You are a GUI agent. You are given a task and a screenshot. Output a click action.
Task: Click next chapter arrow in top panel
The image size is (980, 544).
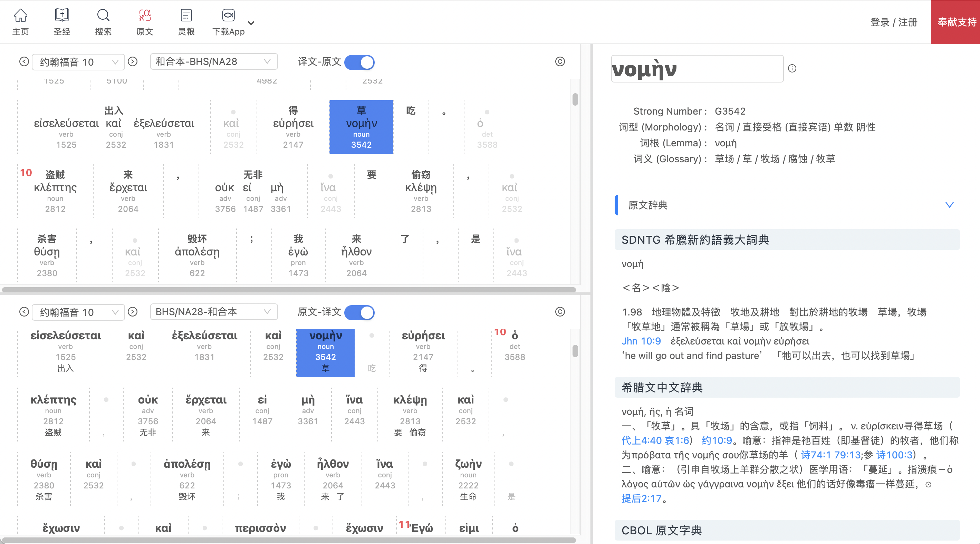132,61
